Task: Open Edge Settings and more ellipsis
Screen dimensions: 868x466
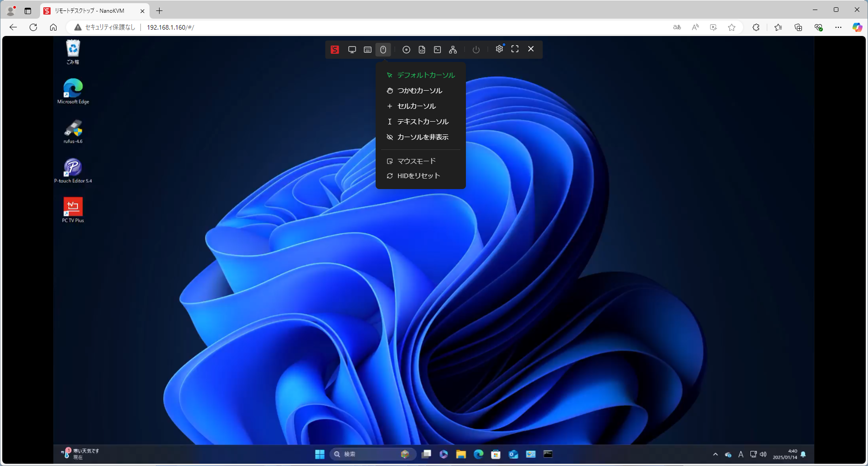Action: pos(838,27)
